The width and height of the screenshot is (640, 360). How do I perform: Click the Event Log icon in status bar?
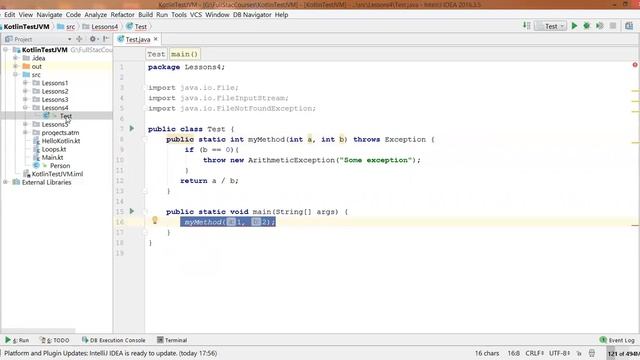click(x=603, y=340)
